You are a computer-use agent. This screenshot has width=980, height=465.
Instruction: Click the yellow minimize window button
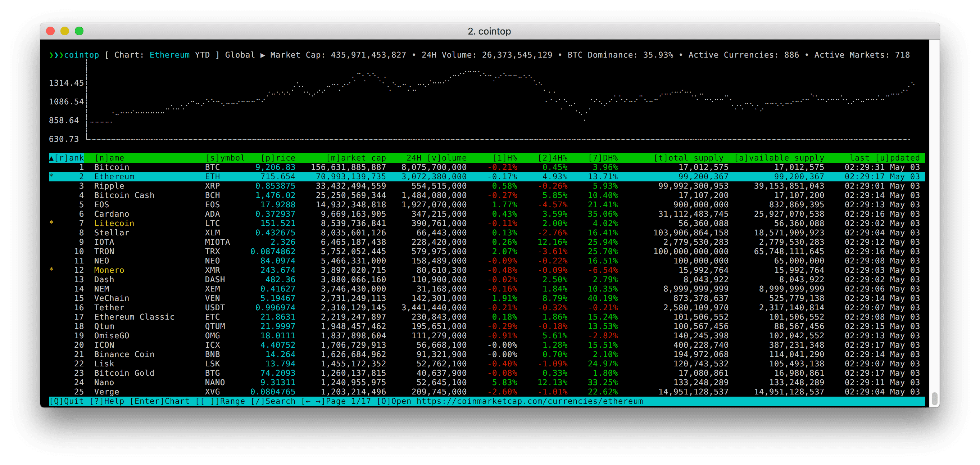pyautogui.click(x=65, y=31)
